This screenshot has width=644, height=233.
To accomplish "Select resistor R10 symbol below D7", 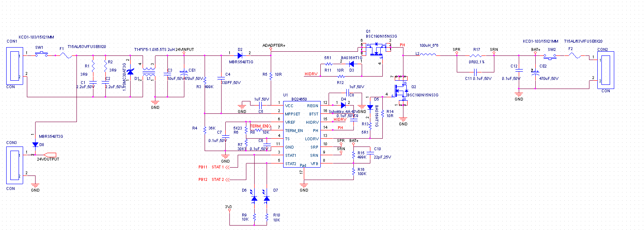I will tap(266, 217).
